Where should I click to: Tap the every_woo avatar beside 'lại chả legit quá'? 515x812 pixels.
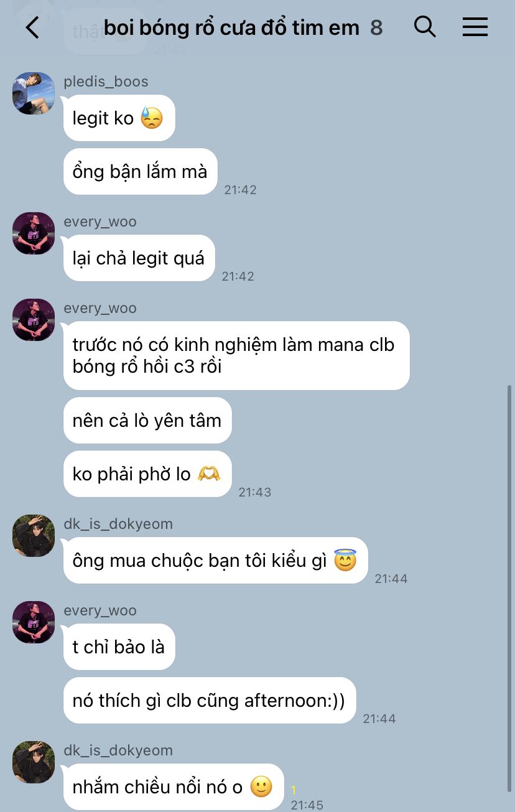[34, 233]
